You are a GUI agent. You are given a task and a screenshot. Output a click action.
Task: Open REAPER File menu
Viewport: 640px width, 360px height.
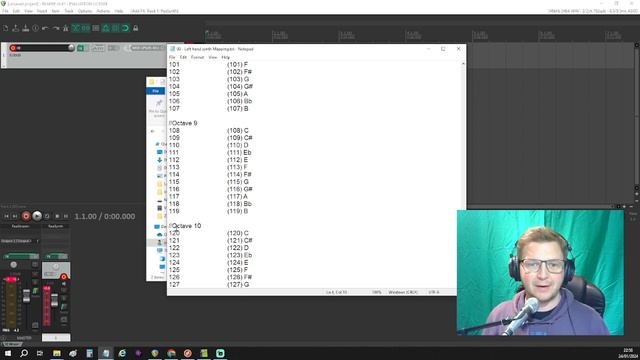point(5,11)
